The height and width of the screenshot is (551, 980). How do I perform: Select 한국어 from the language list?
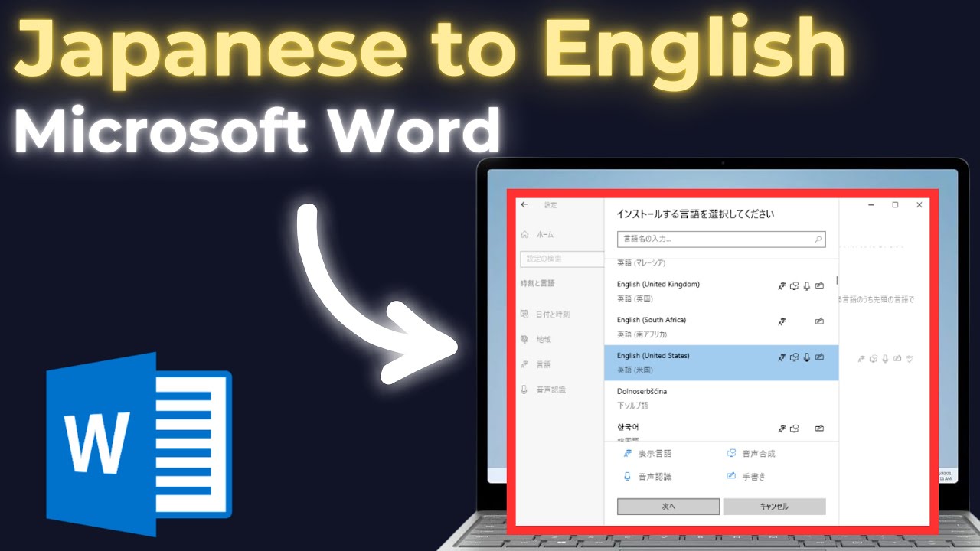(x=721, y=430)
